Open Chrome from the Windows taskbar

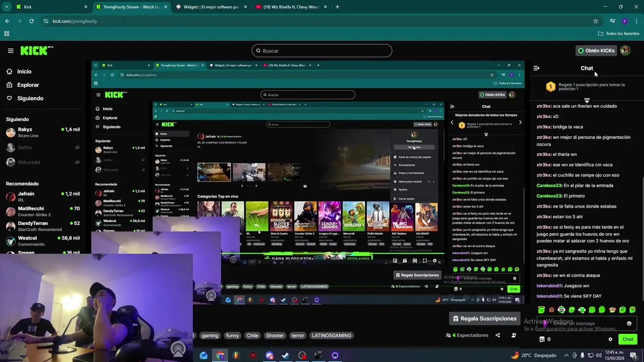pyautogui.click(x=220, y=355)
